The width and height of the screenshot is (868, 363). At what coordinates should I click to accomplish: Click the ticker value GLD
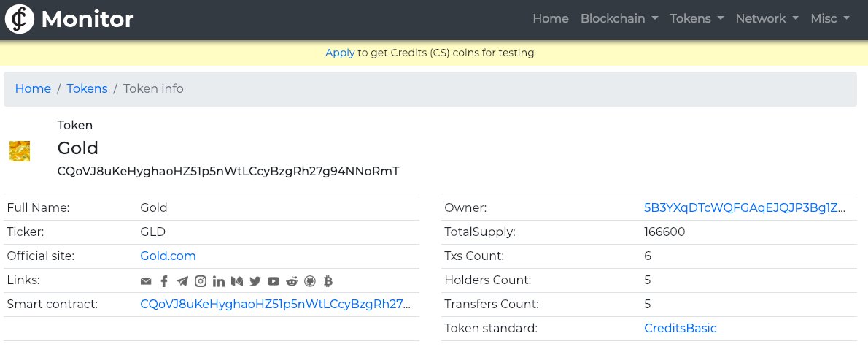(152, 232)
